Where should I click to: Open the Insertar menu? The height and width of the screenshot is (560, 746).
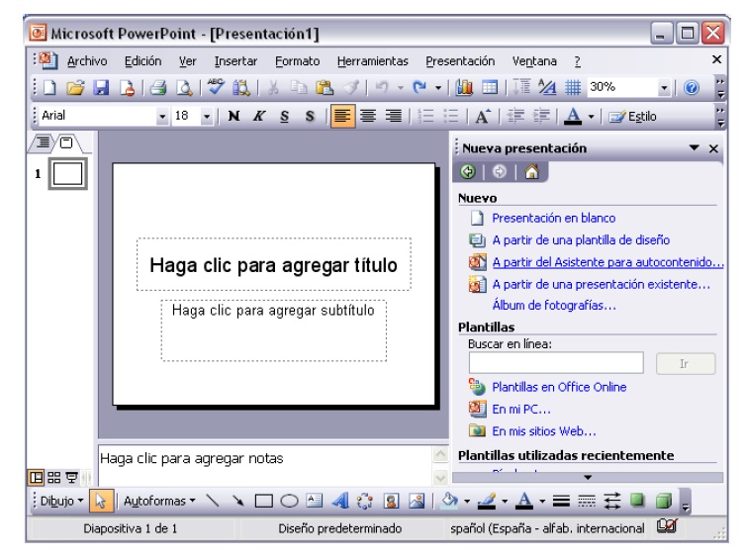pos(235,61)
